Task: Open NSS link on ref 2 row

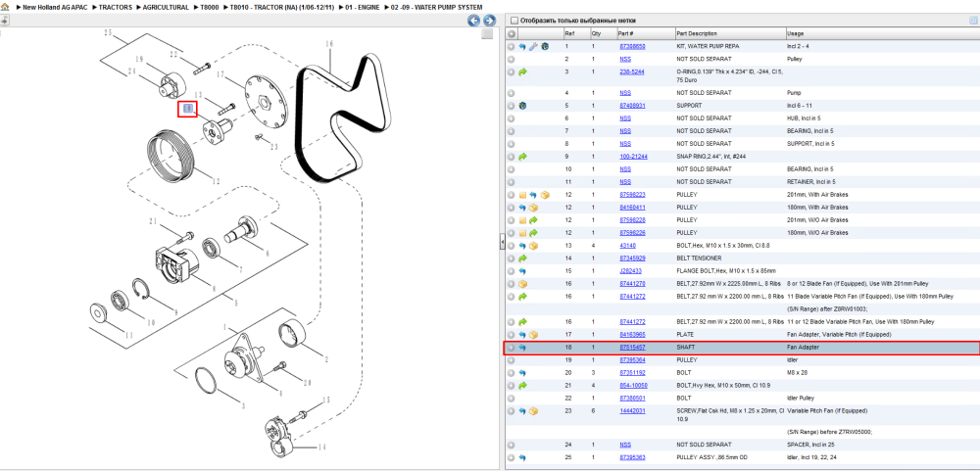Action: coord(625,59)
